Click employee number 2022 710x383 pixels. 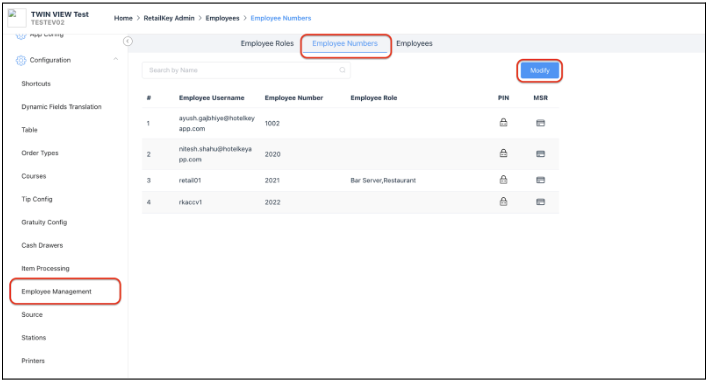coord(273,202)
